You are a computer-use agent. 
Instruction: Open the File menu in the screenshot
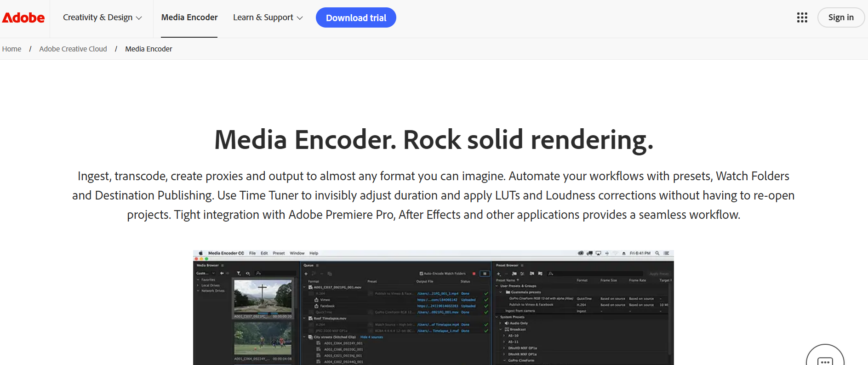coord(252,253)
